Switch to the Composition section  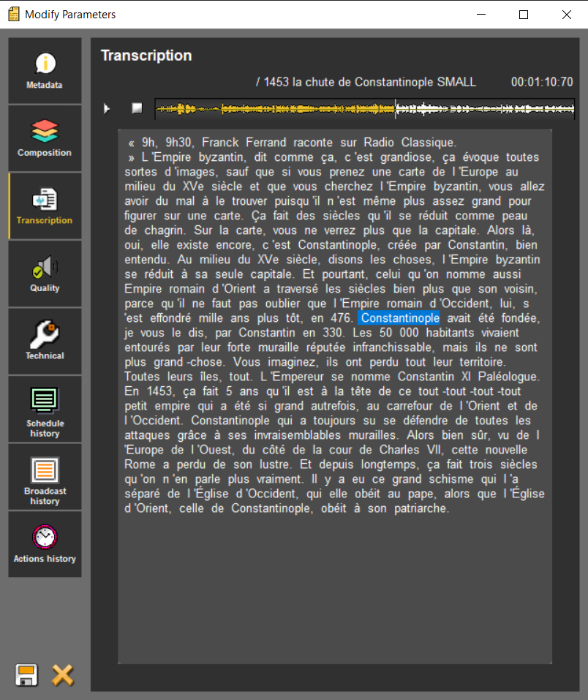coord(45,138)
